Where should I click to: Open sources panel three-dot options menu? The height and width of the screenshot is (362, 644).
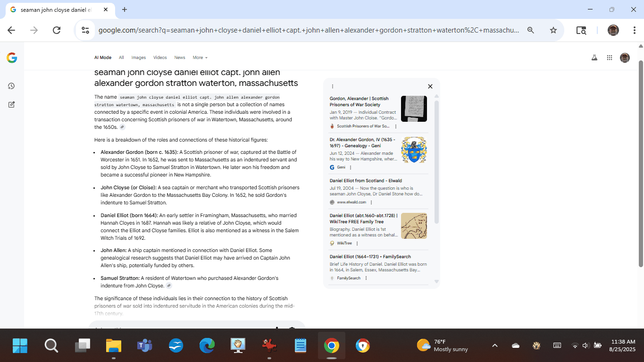coord(332,86)
